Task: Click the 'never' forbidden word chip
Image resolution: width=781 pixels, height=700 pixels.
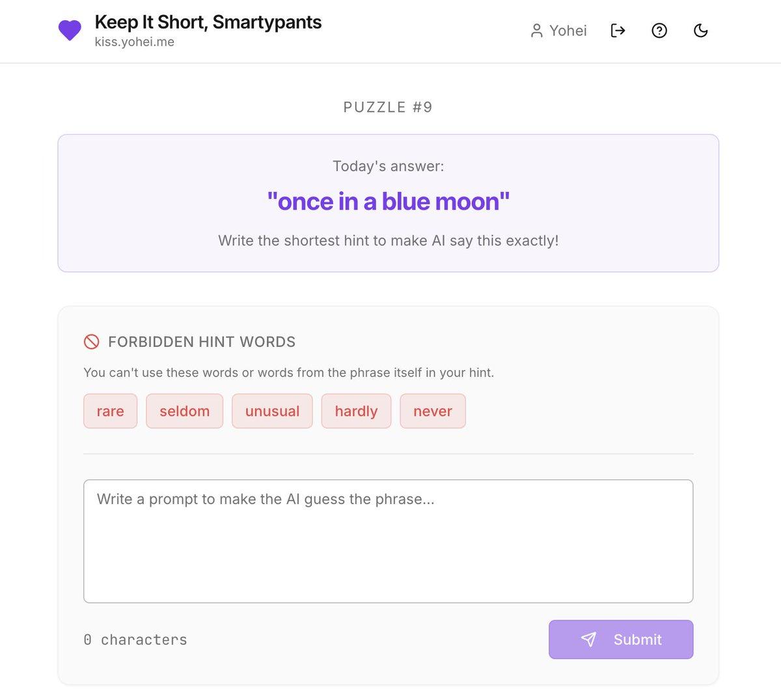Action: click(432, 411)
